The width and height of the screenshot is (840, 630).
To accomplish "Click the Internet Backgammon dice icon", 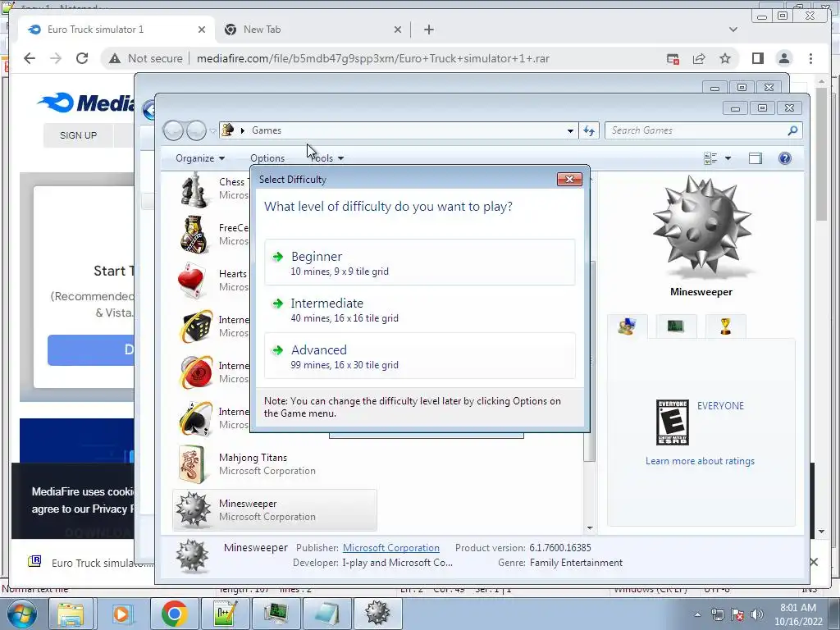I will pos(195,326).
